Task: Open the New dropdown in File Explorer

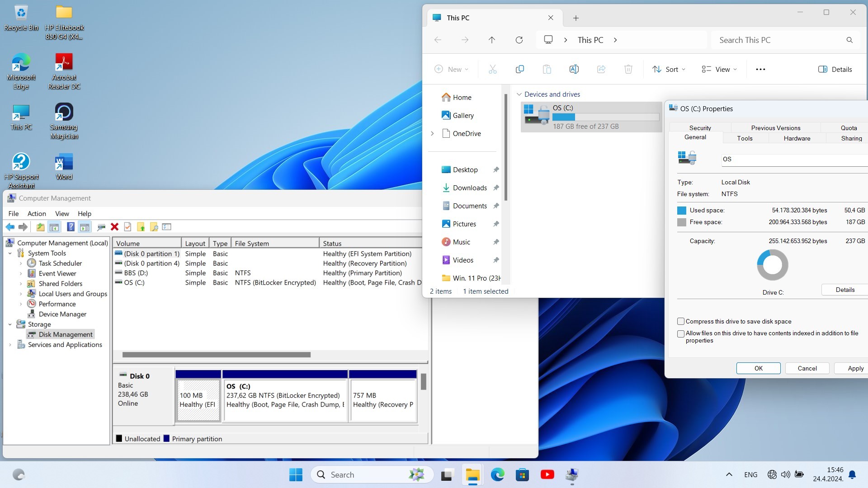Action: (451, 69)
